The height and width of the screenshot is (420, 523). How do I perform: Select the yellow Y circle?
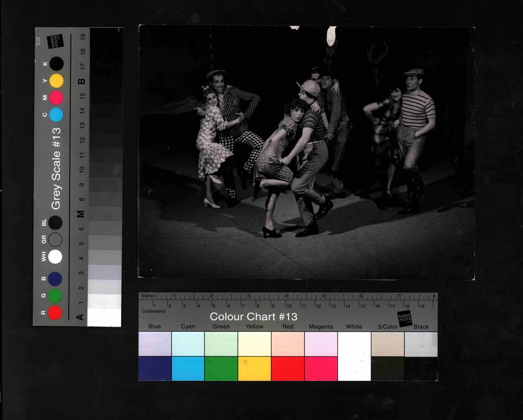pyautogui.click(x=56, y=81)
